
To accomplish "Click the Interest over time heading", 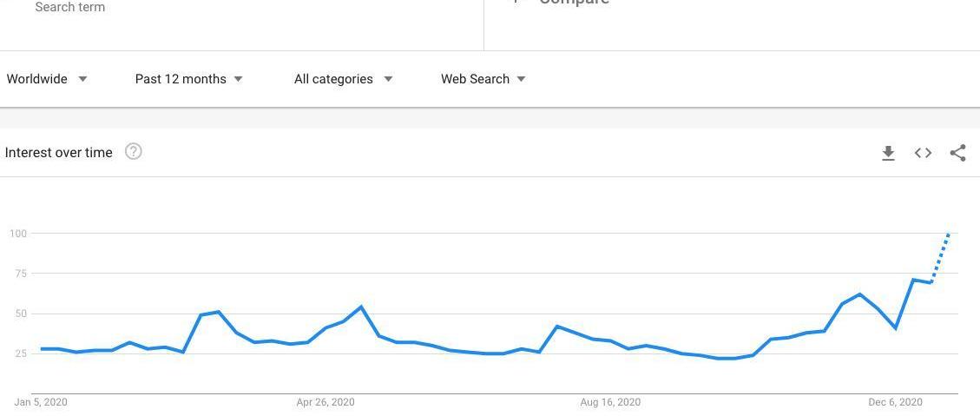I will (x=59, y=153).
